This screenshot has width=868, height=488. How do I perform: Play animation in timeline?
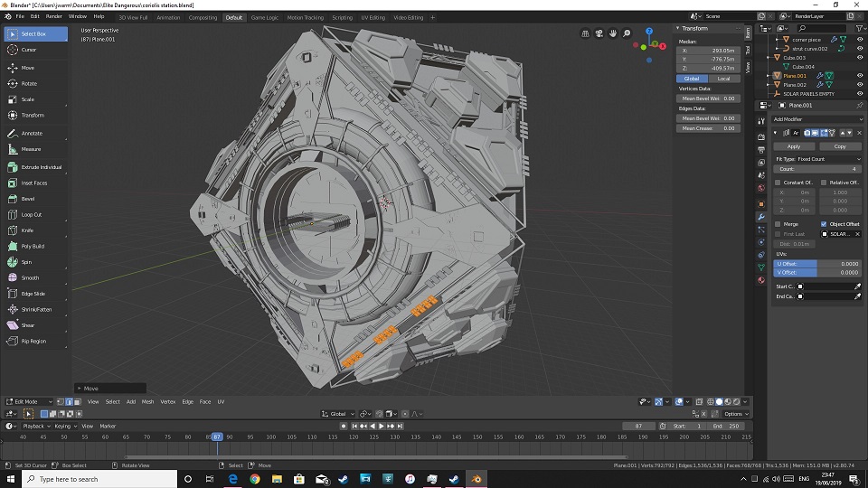(x=382, y=426)
